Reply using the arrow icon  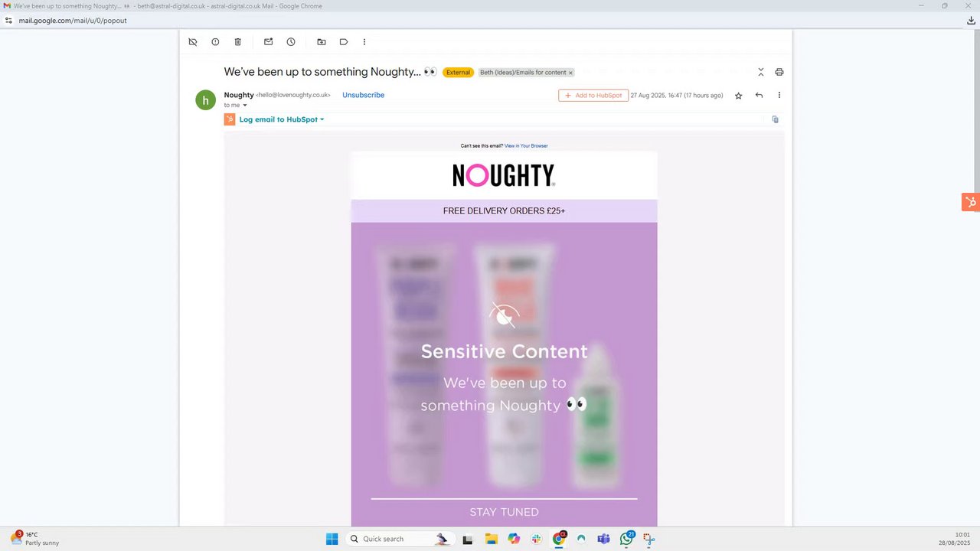(x=759, y=96)
